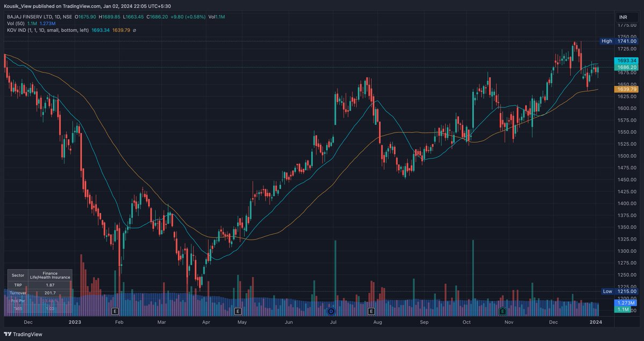This screenshot has height=341, width=644.
Task: Click the orange 1639.79 price tag
Action: click(x=627, y=89)
